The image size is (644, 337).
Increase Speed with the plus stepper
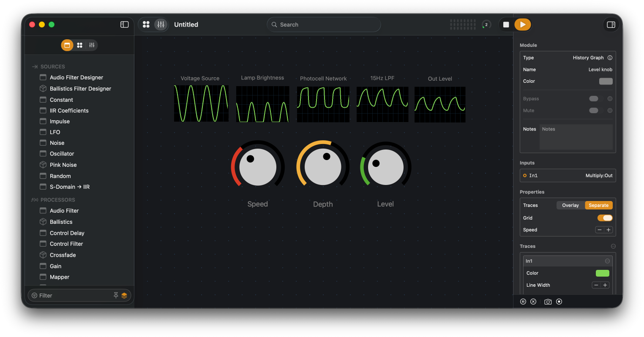tap(609, 230)
